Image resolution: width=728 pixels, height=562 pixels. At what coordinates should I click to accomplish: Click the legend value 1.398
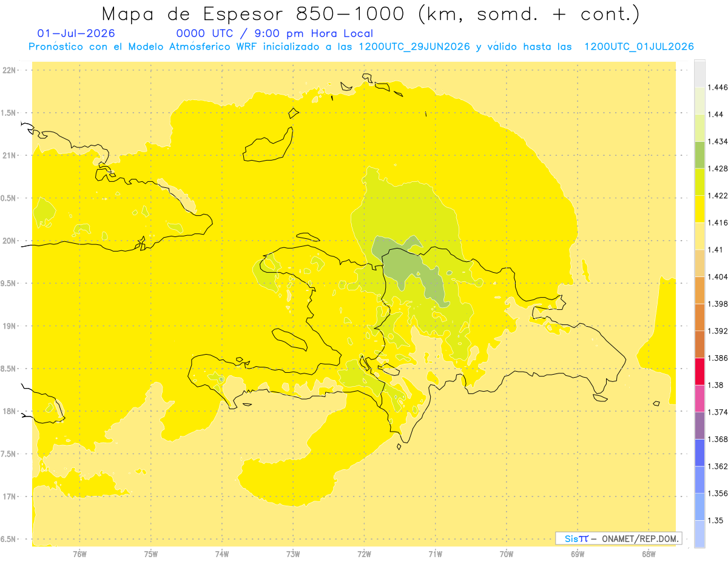click(718, 304)
